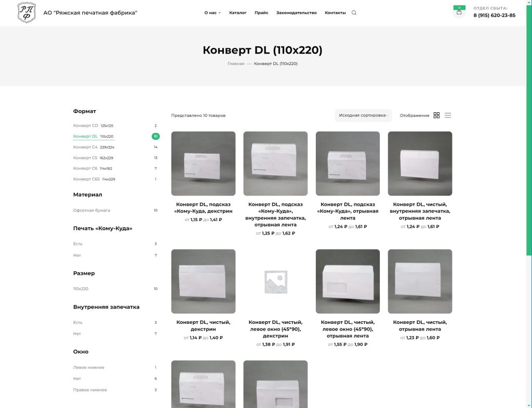Open the shopping cart icon
The height and width of the screenshot is (408, 532).
(459, 12)
